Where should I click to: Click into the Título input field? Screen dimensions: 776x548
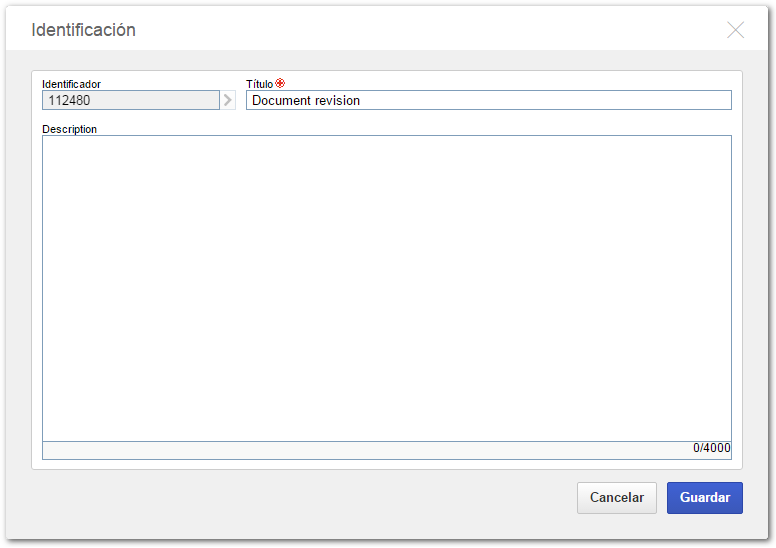(488, 100)
